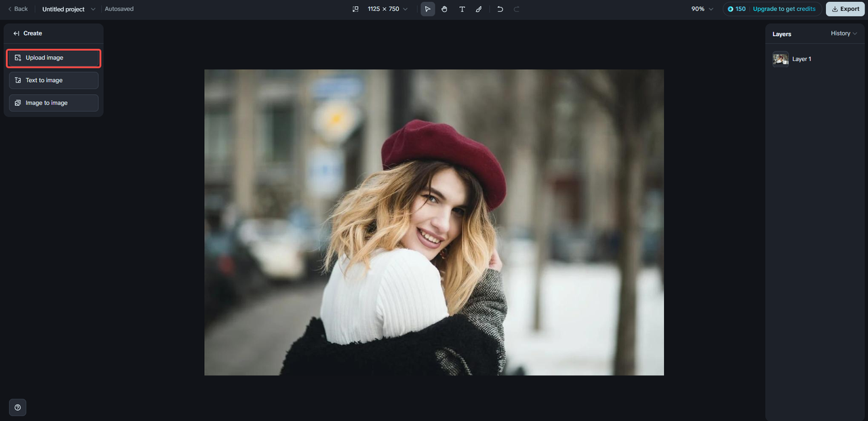The image size is (868, 421).
Task: Select the Hand pan tool
Action: click(x=444, y=9)
